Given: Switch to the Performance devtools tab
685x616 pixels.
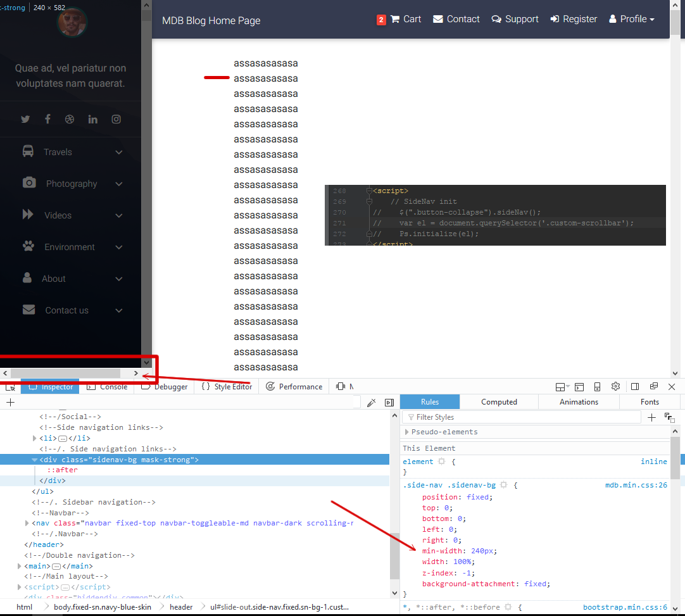Looking at the screenshot, I should coord(294,387).
